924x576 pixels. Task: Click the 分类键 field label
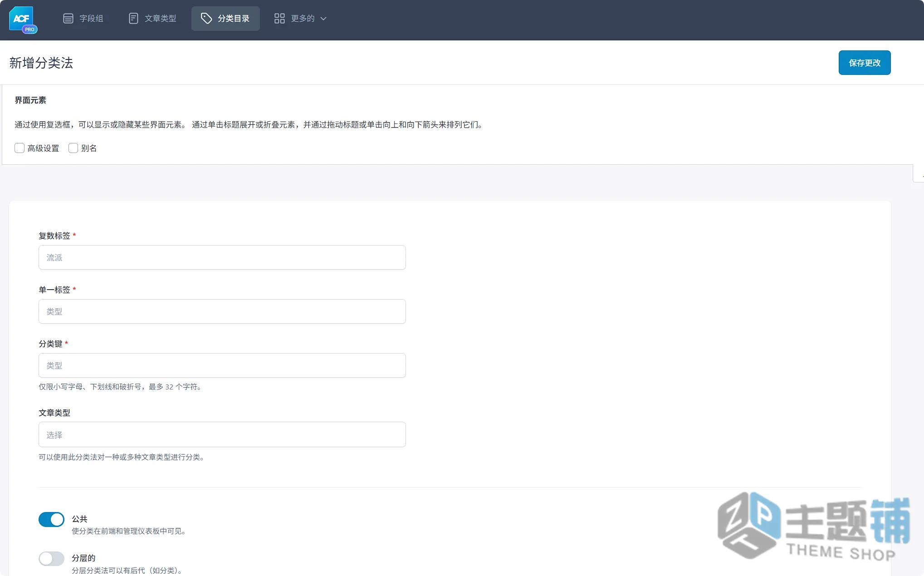pyautogui.click(x=50, y=344)
